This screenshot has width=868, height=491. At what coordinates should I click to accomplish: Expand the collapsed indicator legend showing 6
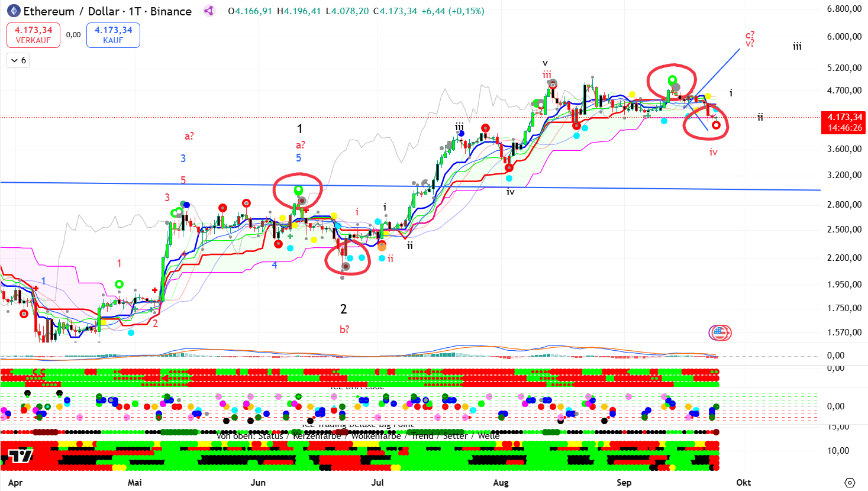[18, 60]
